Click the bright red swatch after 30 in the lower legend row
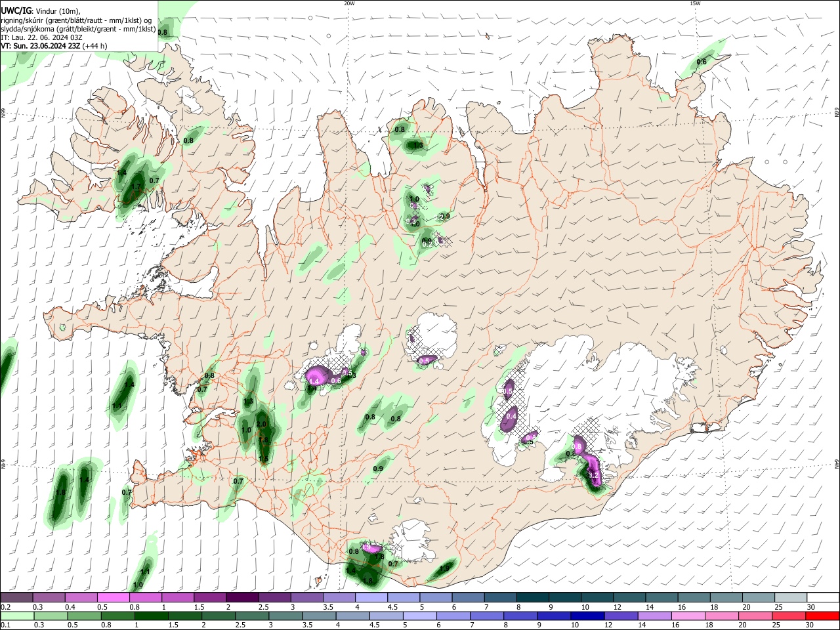Screen dimensions: 840x630 [x=823, y=616]
